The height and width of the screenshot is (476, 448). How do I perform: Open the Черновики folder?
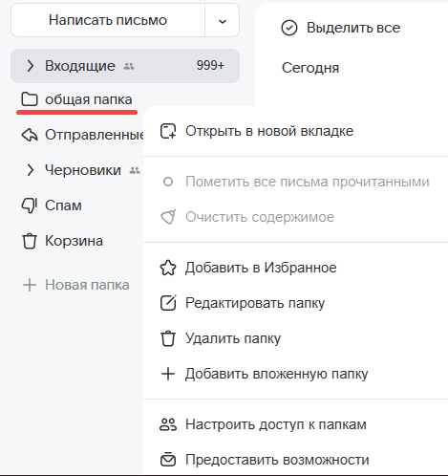pos(83,170)
